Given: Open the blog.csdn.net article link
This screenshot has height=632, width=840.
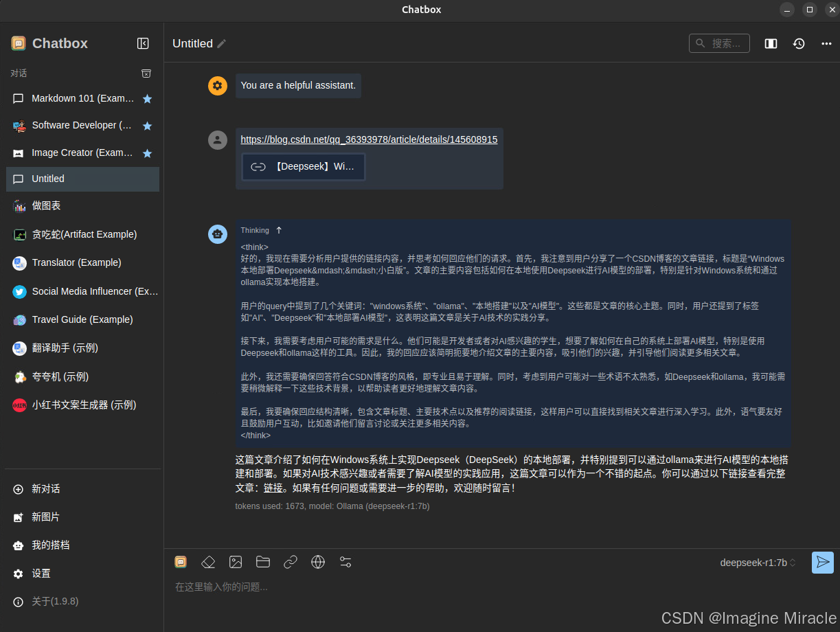Looking at the screenshot, I should (369, 139).
